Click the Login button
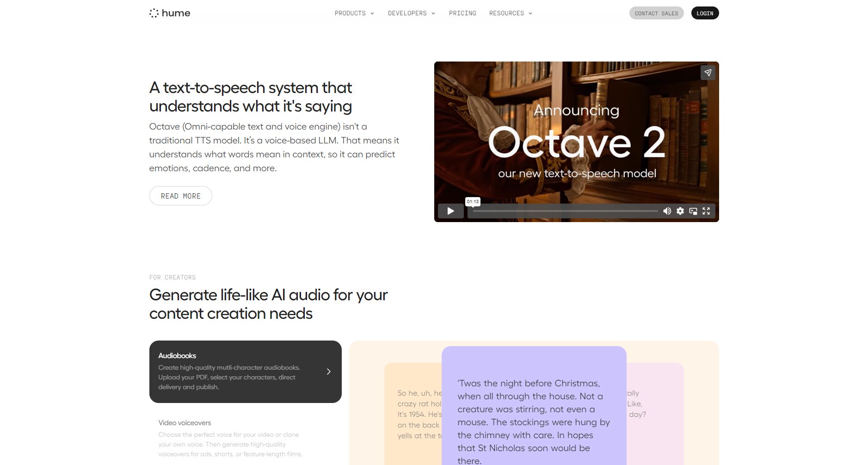The height and width of the screenshot is (465, 868). pyautogui.click(x=705, y=13)
